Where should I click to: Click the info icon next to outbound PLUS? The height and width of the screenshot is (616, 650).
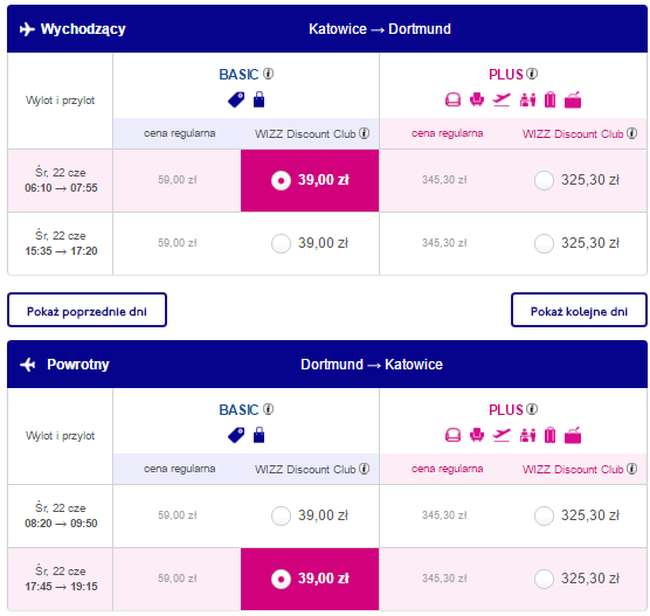pyautogui.click(x=532, y=74)
